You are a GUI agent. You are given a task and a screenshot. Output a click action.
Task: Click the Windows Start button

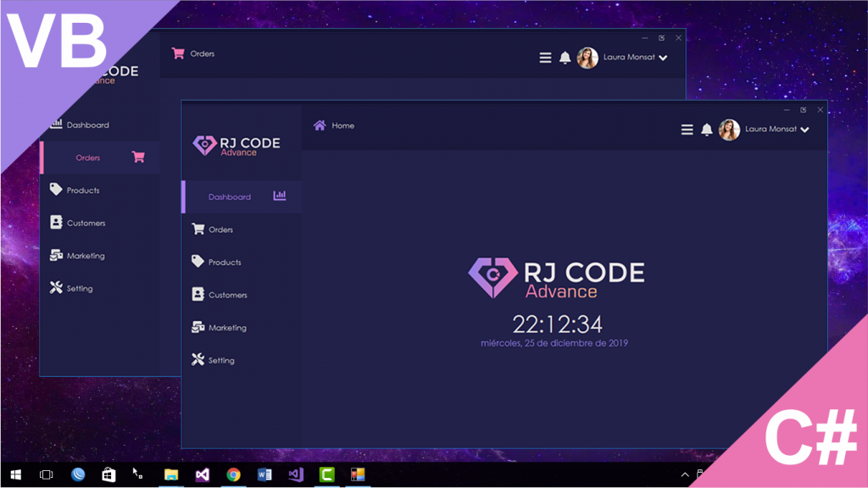click(14, 474)
